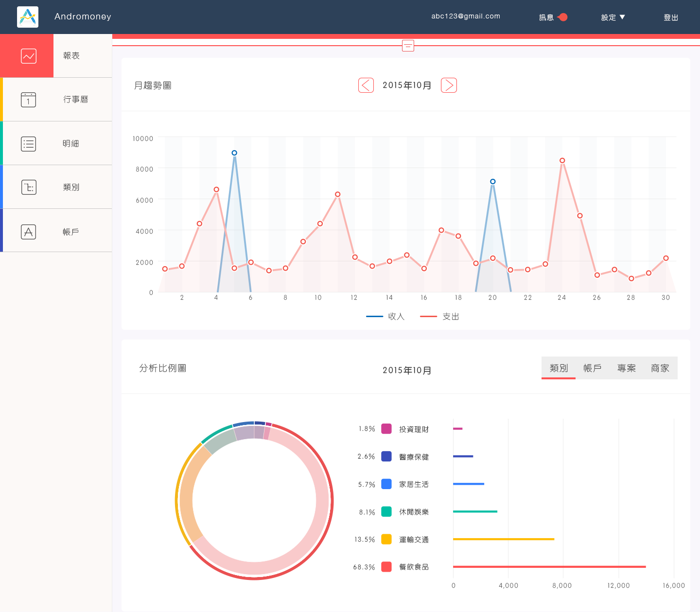Open the 報表 reports chart icon

[29, 56]
